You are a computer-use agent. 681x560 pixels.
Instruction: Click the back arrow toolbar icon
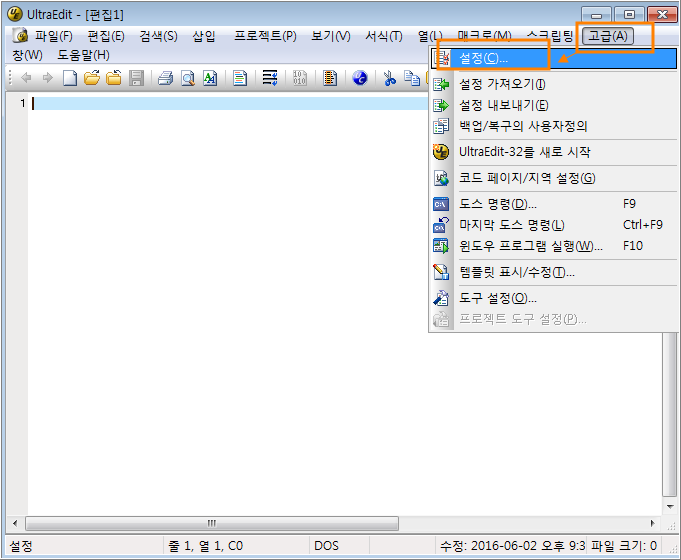point(26,78)
